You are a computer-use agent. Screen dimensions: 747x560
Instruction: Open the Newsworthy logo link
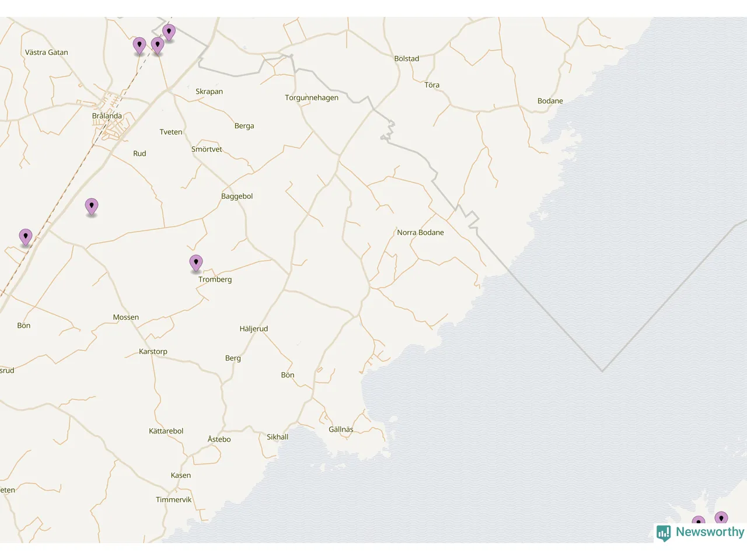[700, 533]
